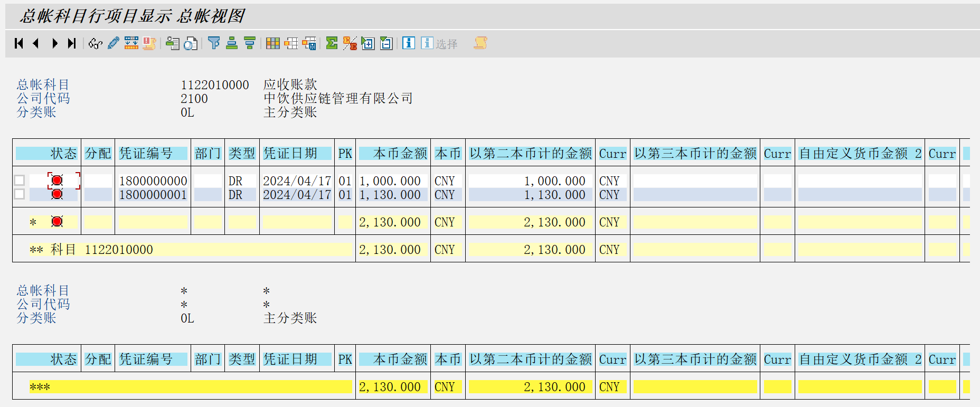Viewport: 980px width, 407px height.
Task: Click the local amount 1,130.000 cell
Action: click(x=393, y=195)
